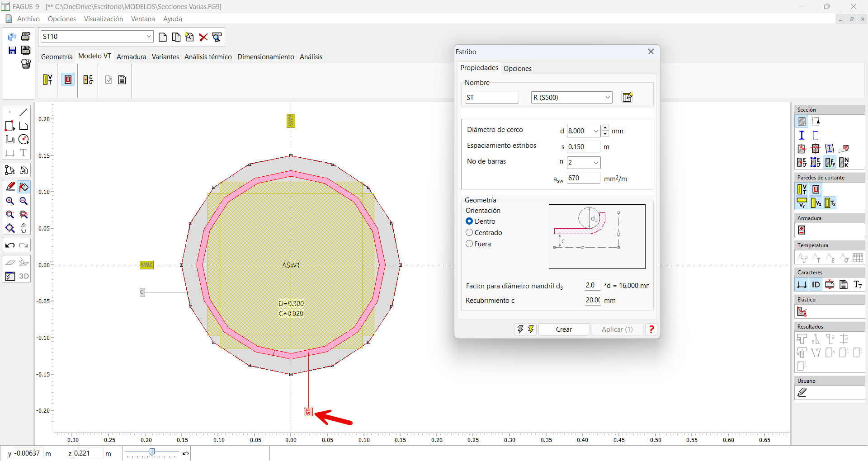Click the undo arrow icon
Image resolution: width=868 pixels, height=461 pixels.
[10, 245]
